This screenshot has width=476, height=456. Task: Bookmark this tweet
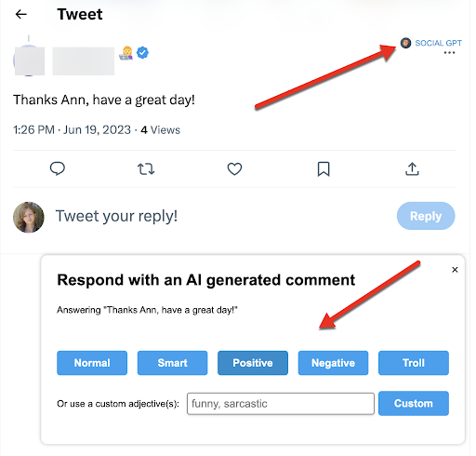click(x=324, y=169)
